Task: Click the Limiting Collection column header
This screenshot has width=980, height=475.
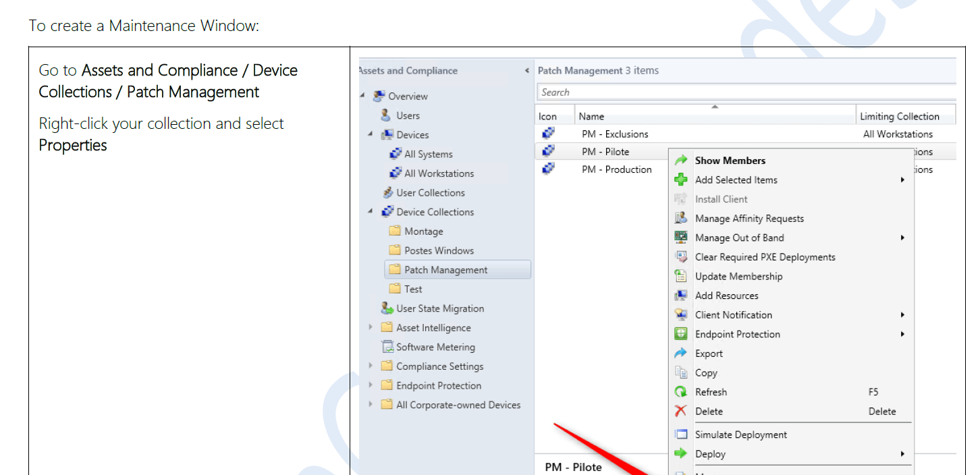Action: tap(899, 116)
